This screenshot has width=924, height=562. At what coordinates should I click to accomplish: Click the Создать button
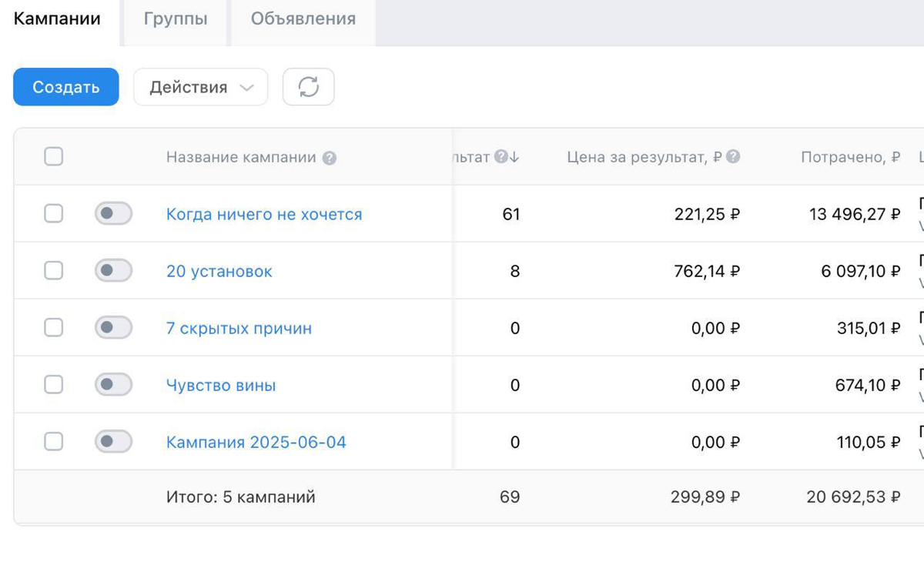pyautogui.click(x=66, y=87)
